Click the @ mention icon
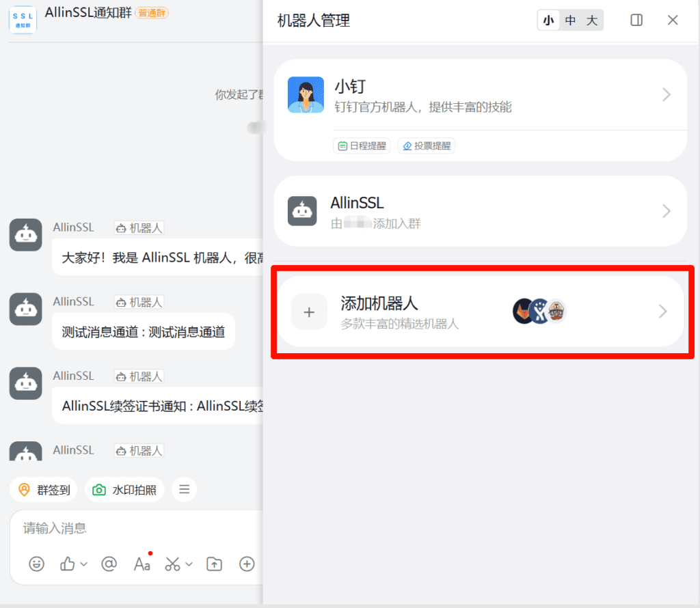 tap(109, 564)
